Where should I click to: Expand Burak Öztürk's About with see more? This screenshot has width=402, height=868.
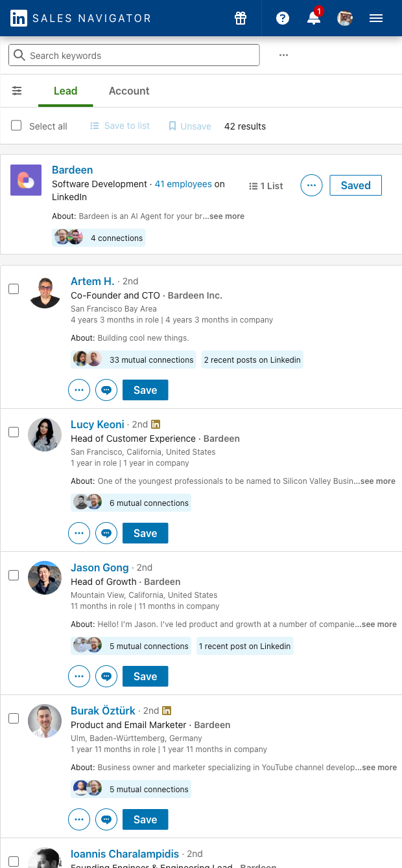[x=379, y=768]
